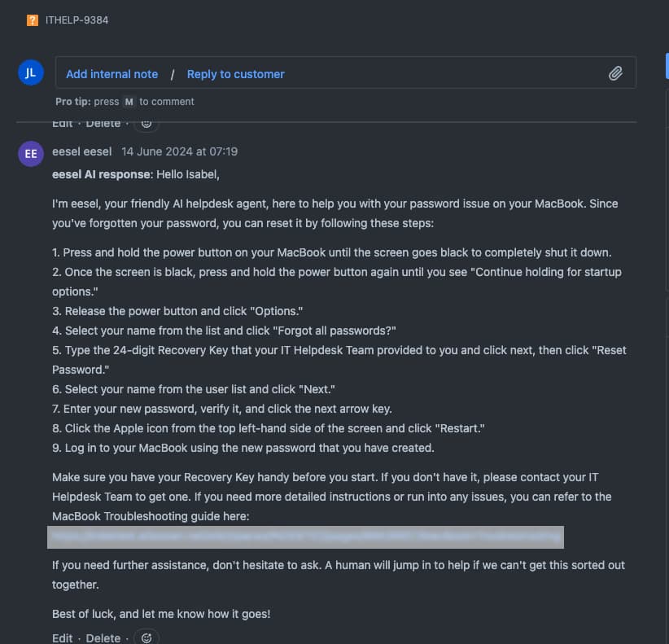The height and width of the screenshot is (644, 669).
Task: Click the M shortcut key hint badge
Action: [x=129, y=102]
